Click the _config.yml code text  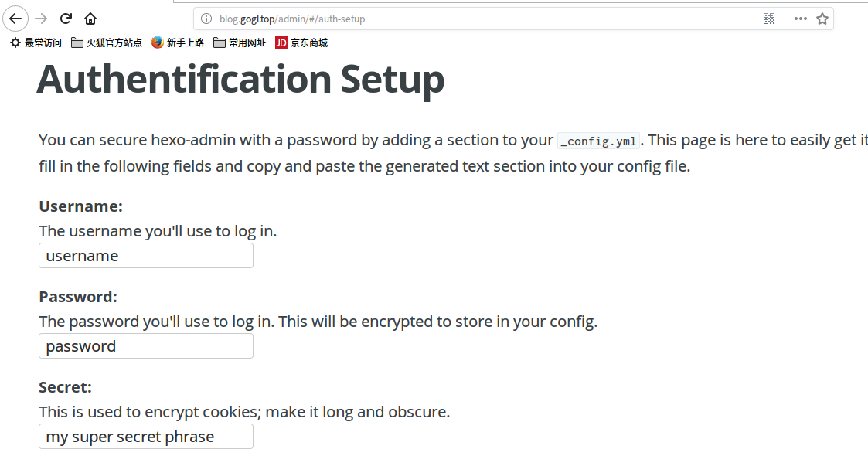[x=599, y=141]
